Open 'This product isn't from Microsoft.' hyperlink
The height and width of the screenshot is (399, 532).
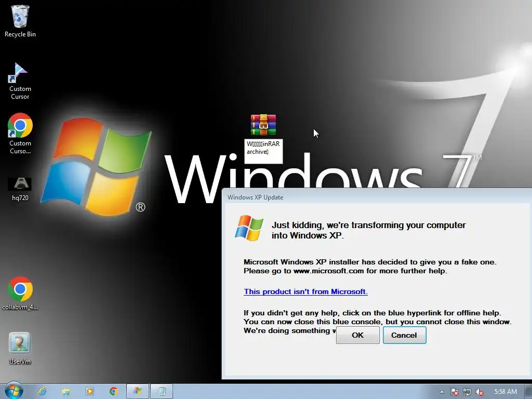(x=305, y=291)
